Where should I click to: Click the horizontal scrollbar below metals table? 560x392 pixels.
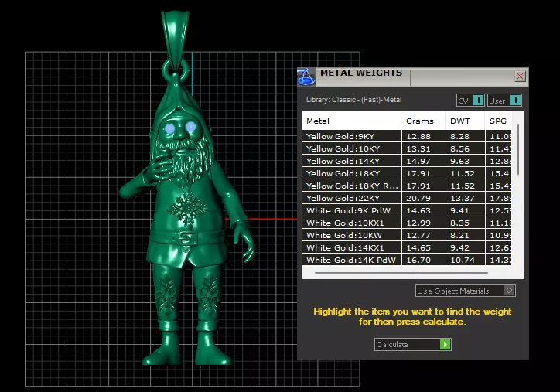click(401, 273)
